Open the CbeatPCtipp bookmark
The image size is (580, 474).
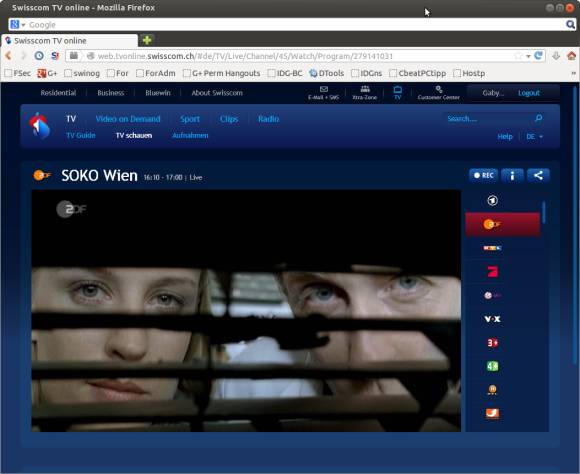(418, 73)
